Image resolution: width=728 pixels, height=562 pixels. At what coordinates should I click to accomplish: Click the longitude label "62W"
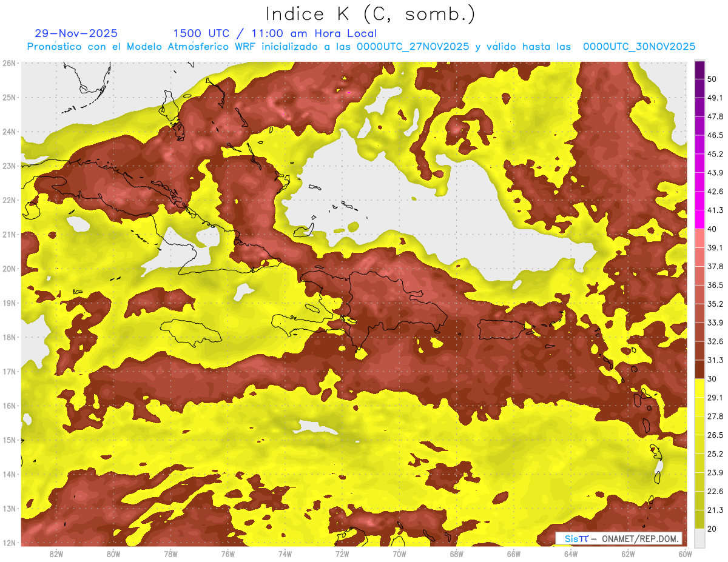point(628,554)
